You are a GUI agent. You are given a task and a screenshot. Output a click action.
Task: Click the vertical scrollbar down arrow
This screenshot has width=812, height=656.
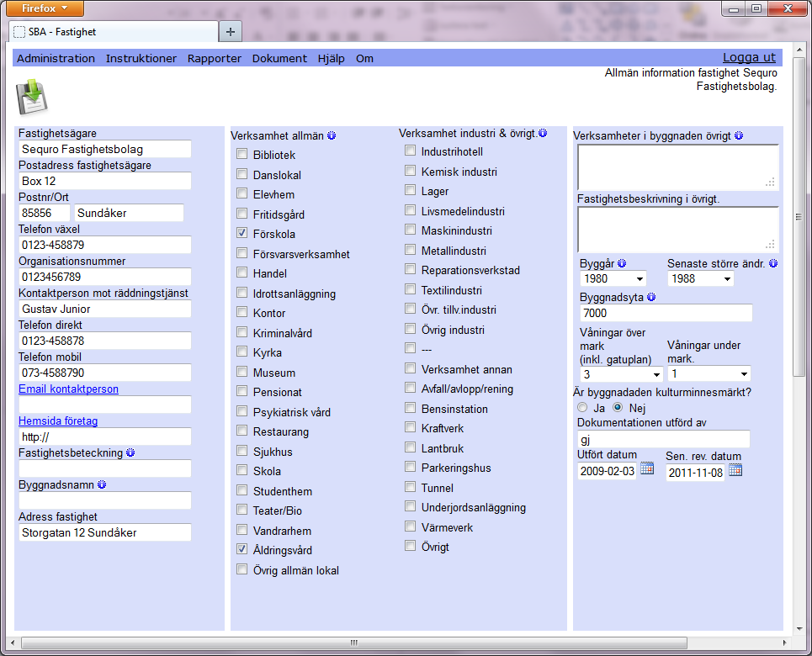click(799, 629)
